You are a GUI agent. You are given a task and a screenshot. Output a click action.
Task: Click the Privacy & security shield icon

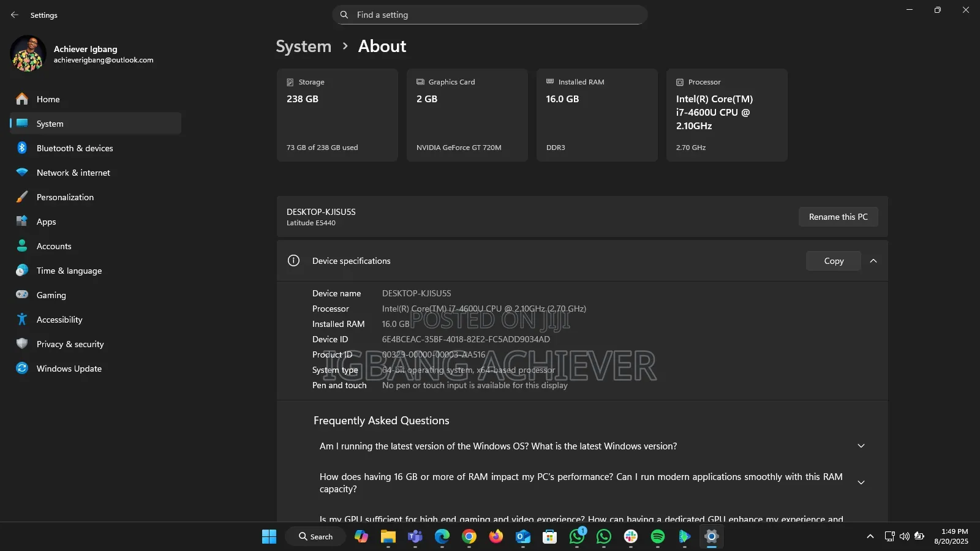coord(22,343)
